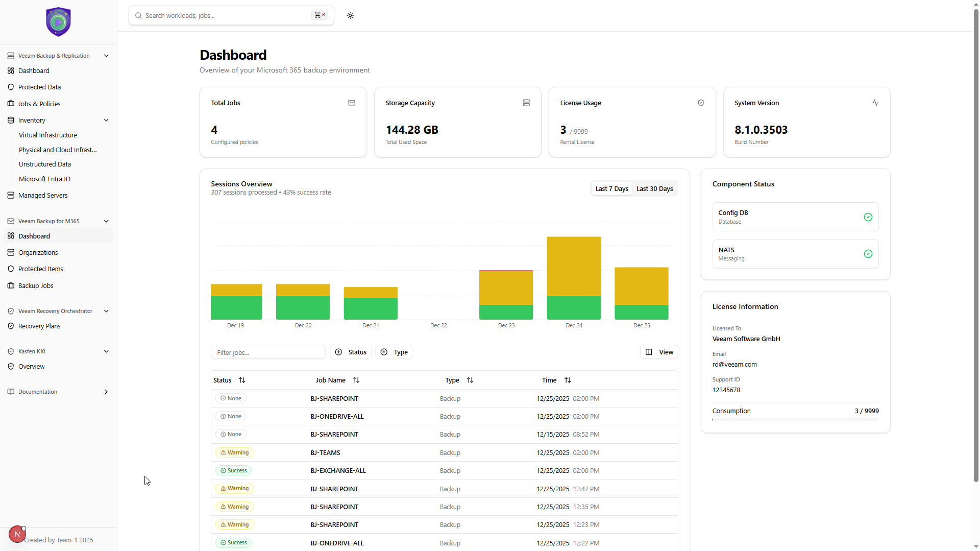This screenshot has height=551, width=980.
Task: Click the Storage Capacity server icon
Action: (526, 103)
